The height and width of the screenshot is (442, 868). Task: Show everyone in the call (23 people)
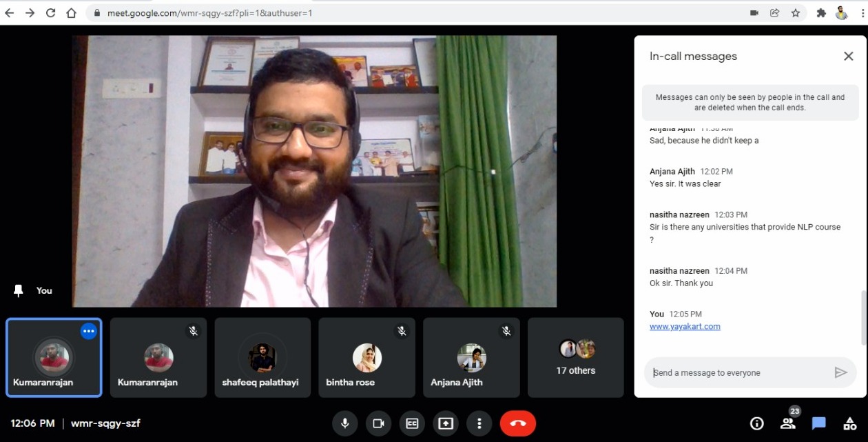[x=788, y=422]
